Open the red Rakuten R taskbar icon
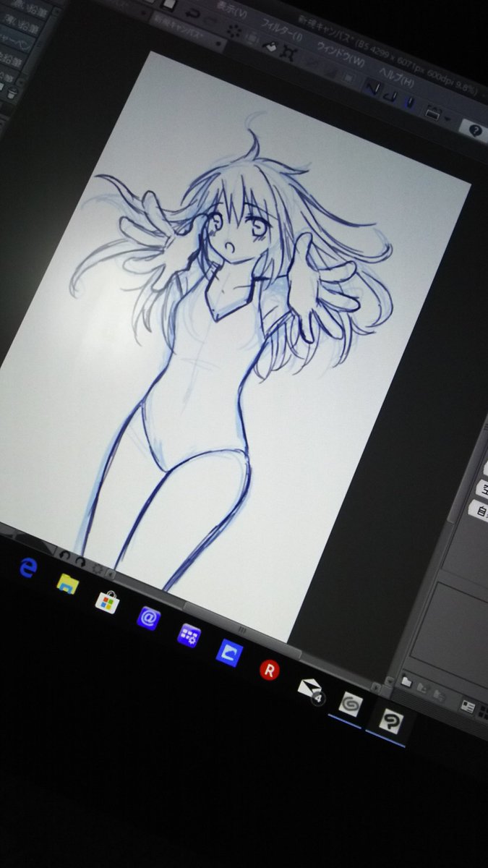Viewport: 488px width, 868px height. click(x=269, y=671)
